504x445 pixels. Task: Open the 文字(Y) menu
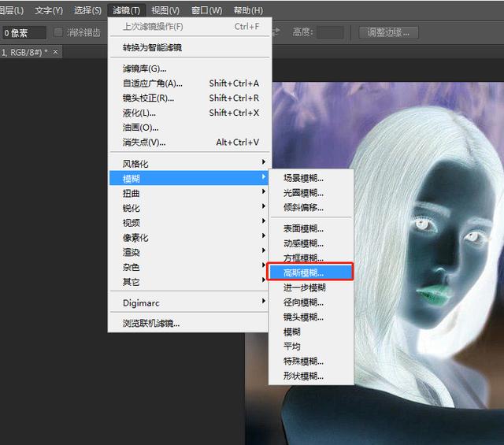[x=49, y=10]
